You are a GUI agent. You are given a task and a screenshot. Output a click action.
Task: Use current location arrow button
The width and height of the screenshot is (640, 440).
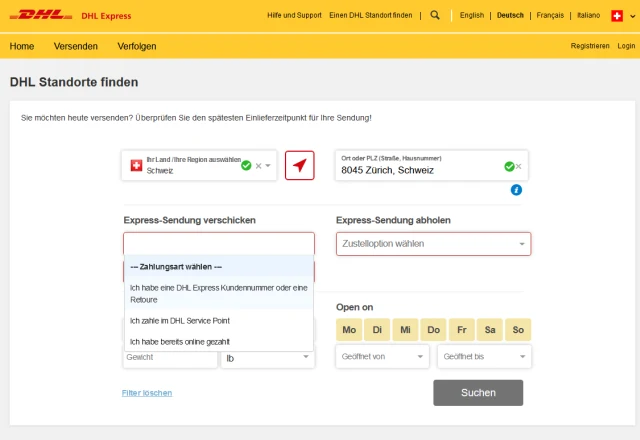[299, 166]
